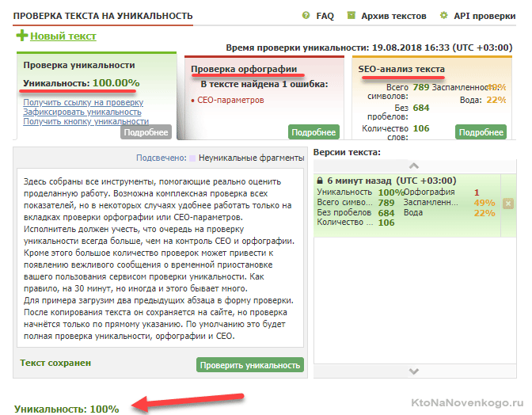The width and height of the screenshot is (532, 415).
Task: Delete the saved version with the X icon
Action: (508, 204)
